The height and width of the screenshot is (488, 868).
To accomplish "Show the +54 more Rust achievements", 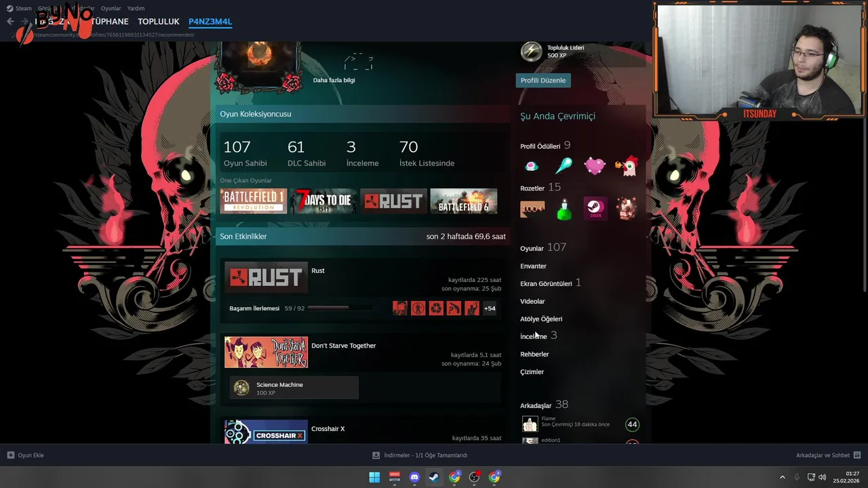I will point(490,308).
